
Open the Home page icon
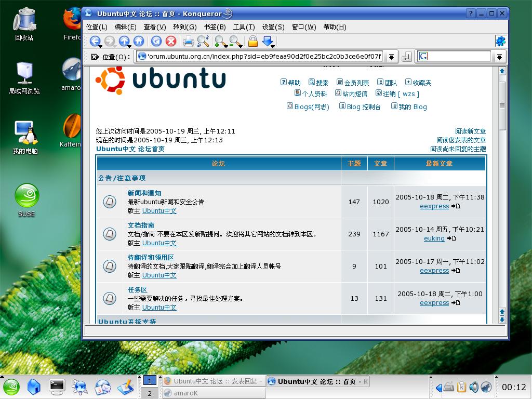point(139,41)
